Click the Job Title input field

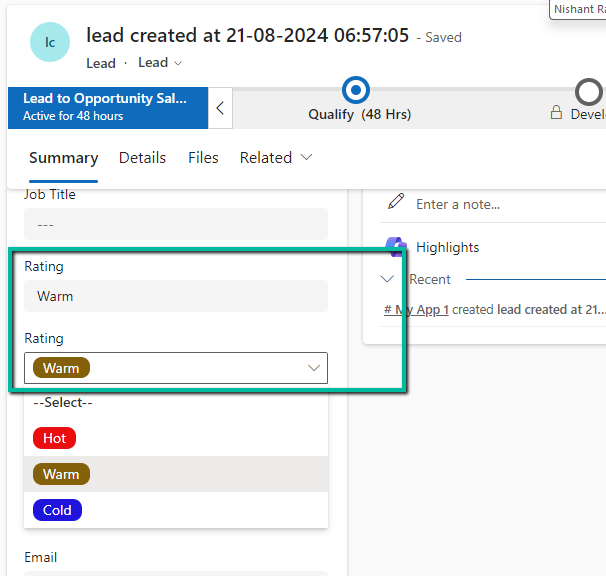[x=176, y=224]
